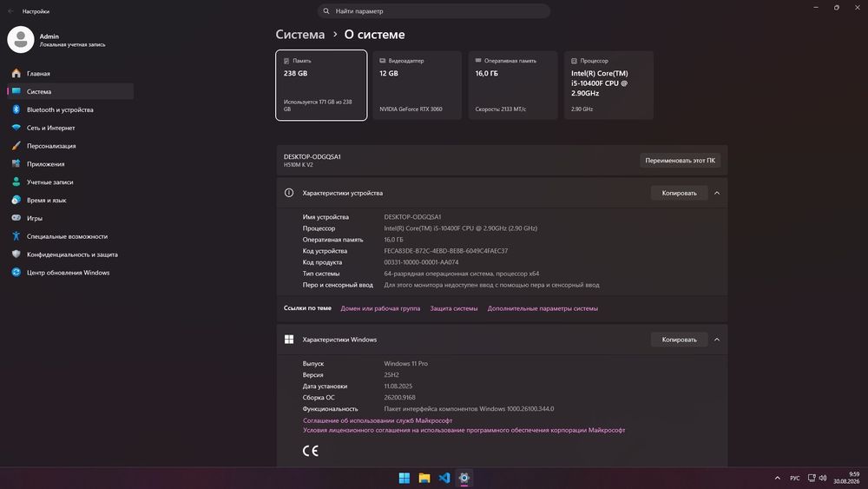Open the Оперативная память 16,0 ГБ card
The image size is (868, 489).
[x=513, y=85]
